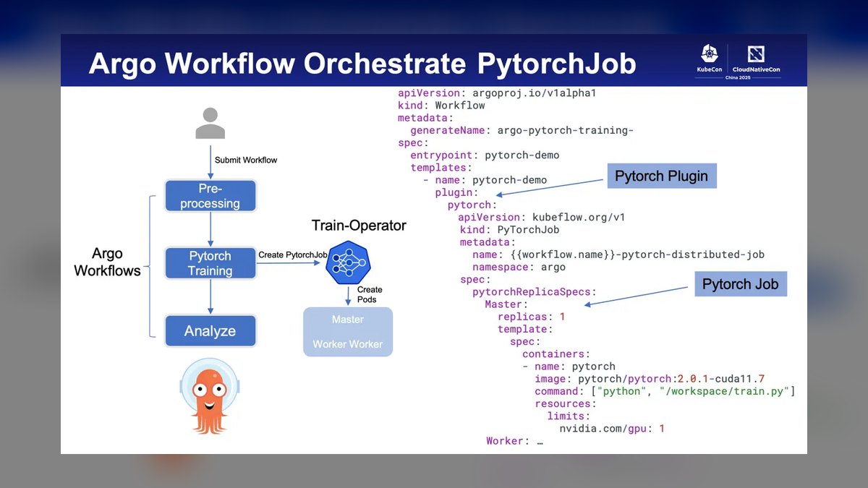Click the Pytorch Plugin callout label
Viewport: 868px width, 488px height.
(x=661, y=176)
